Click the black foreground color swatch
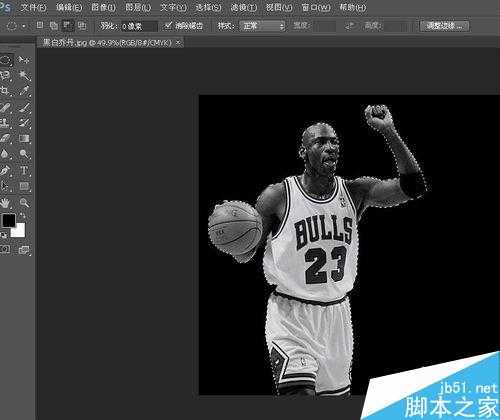500x420 pixels. [8, 220]
